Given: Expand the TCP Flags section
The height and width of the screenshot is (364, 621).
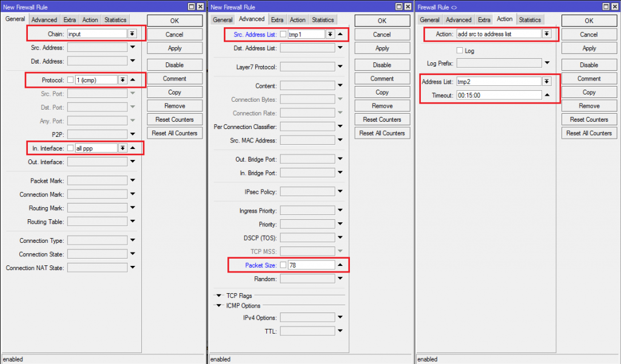Looking at the screenshot, I should click(218, 296).
